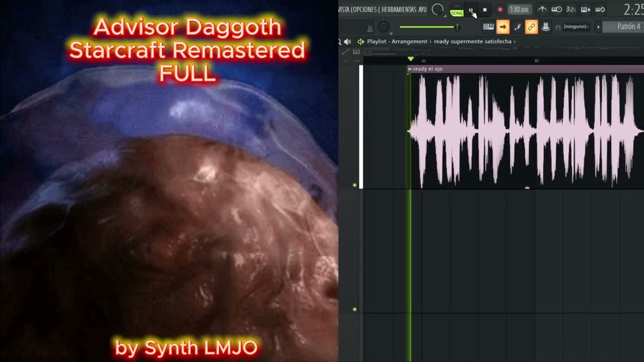Screen dimensions: 644x362
Task: Toggle the green playlist speaker icon
Action: coord(360,42)
